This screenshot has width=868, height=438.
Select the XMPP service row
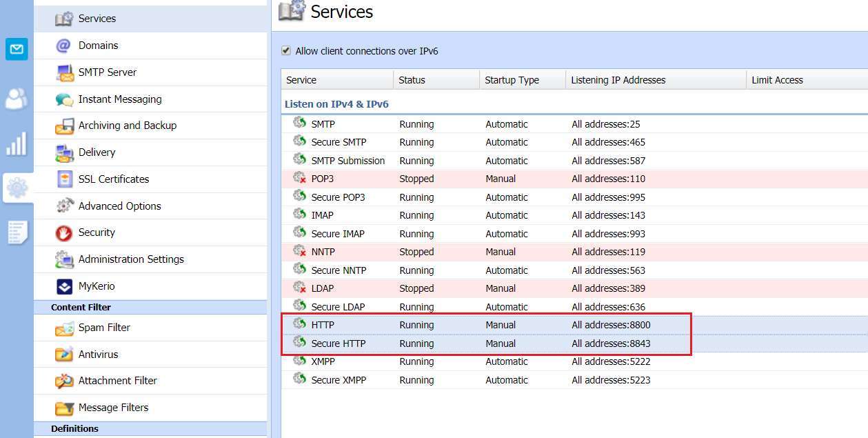[x=574, y=361]
